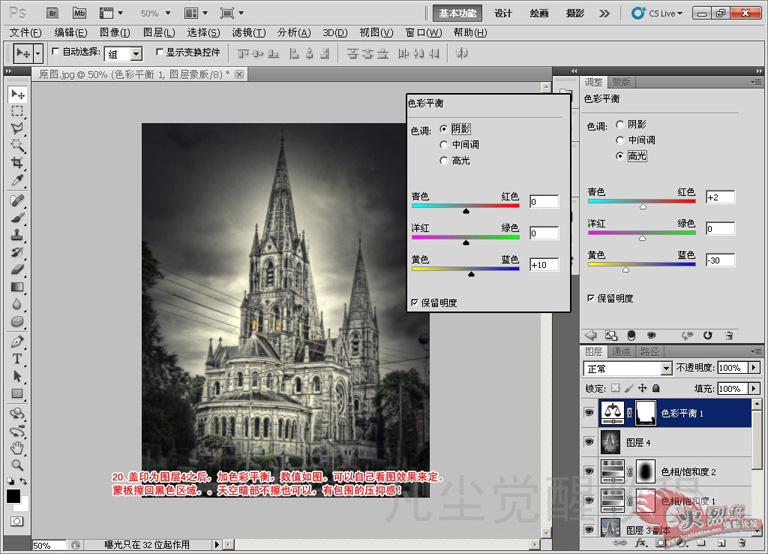Toggle Preserve Luminosity in Adjustments panel

[x=591, y=298]
